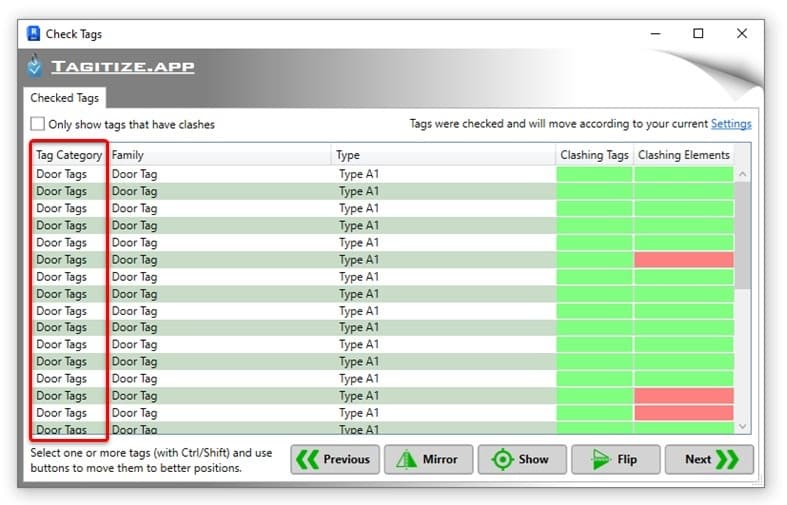Select the first red Clashing Elements cell

tap(684, 260)
